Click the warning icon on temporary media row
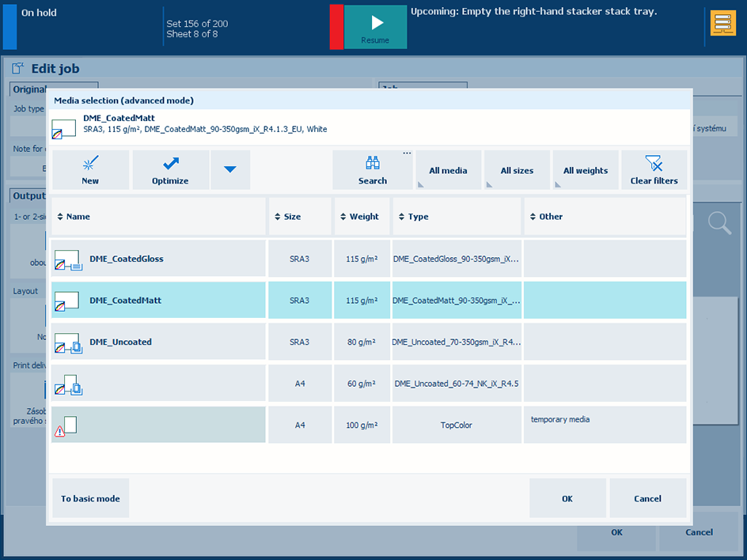 point(59,431)
